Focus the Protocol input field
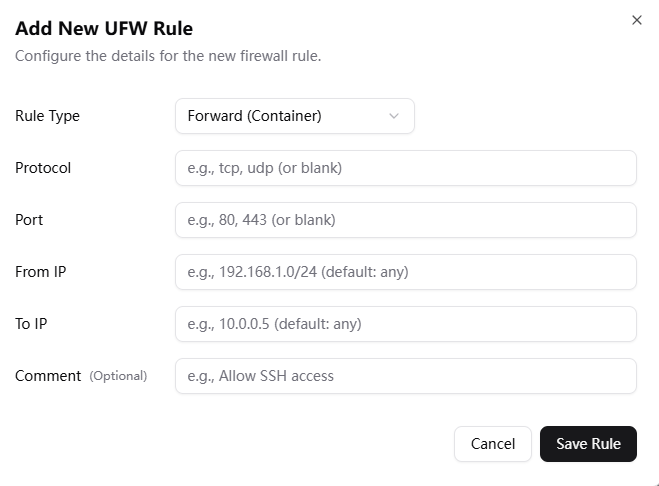659x486 pixels. tap(405, 168)
